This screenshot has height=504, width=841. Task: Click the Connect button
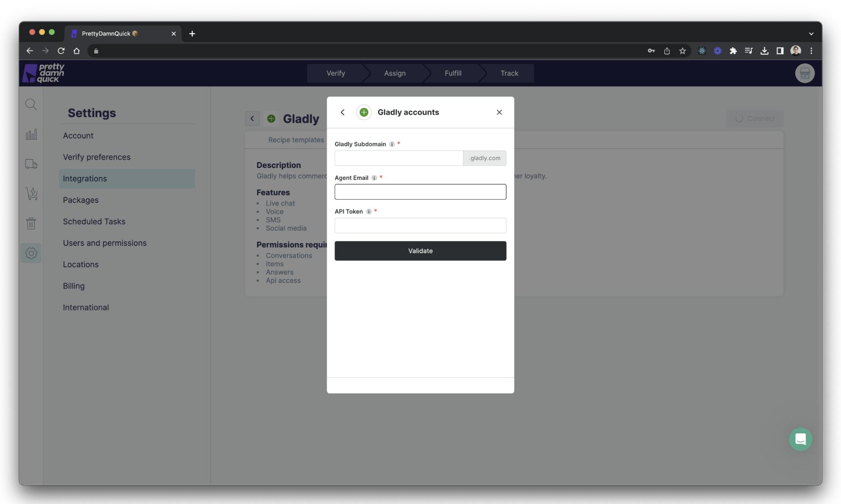tap(755, 119)
